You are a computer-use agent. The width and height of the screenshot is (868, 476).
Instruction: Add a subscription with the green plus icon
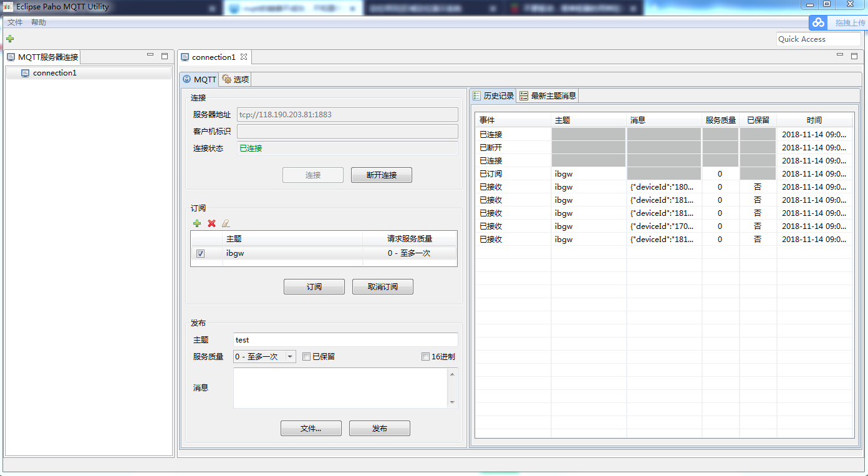(x=197, y=223)
